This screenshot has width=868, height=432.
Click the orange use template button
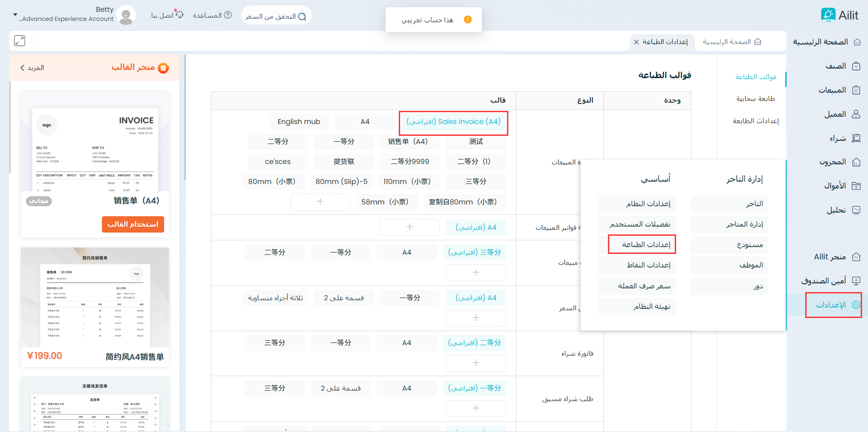point(133,224)
